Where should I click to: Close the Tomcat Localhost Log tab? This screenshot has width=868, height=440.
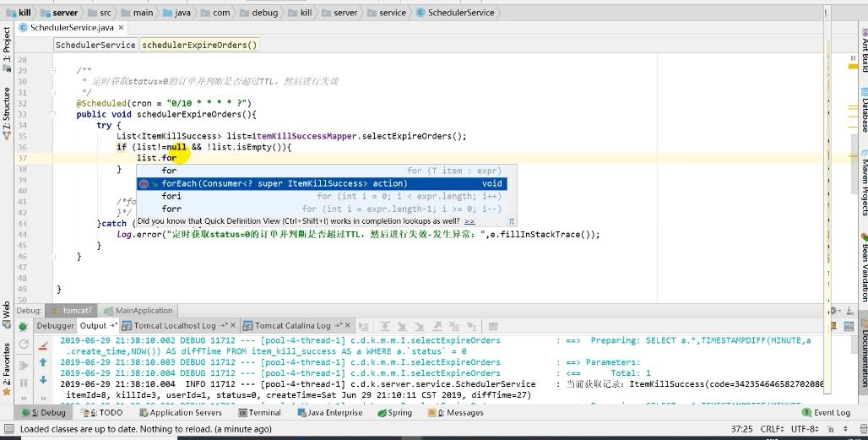click(233, 325)
